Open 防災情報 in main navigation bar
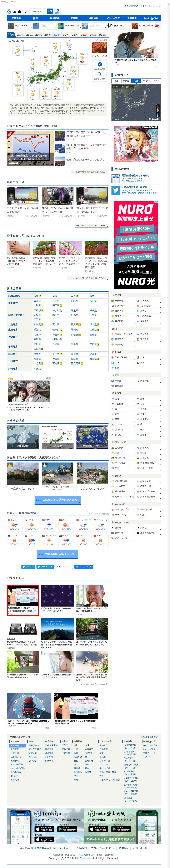The height and width of the screenshot is (868, 170). click(x=55, y=19)
